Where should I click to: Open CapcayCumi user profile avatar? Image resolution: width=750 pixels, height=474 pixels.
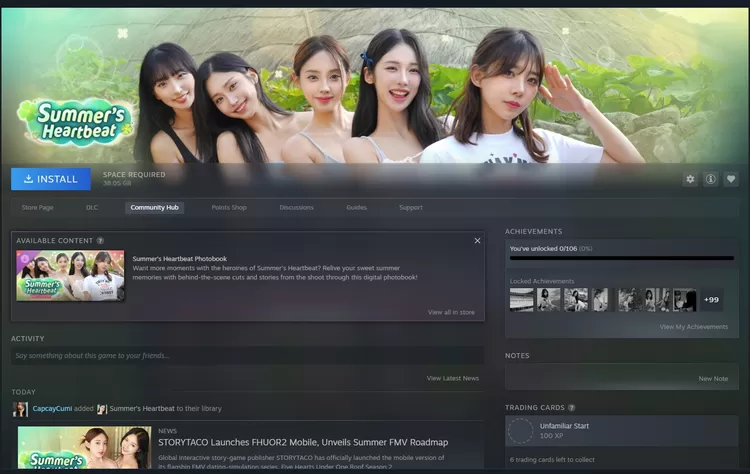20,409
